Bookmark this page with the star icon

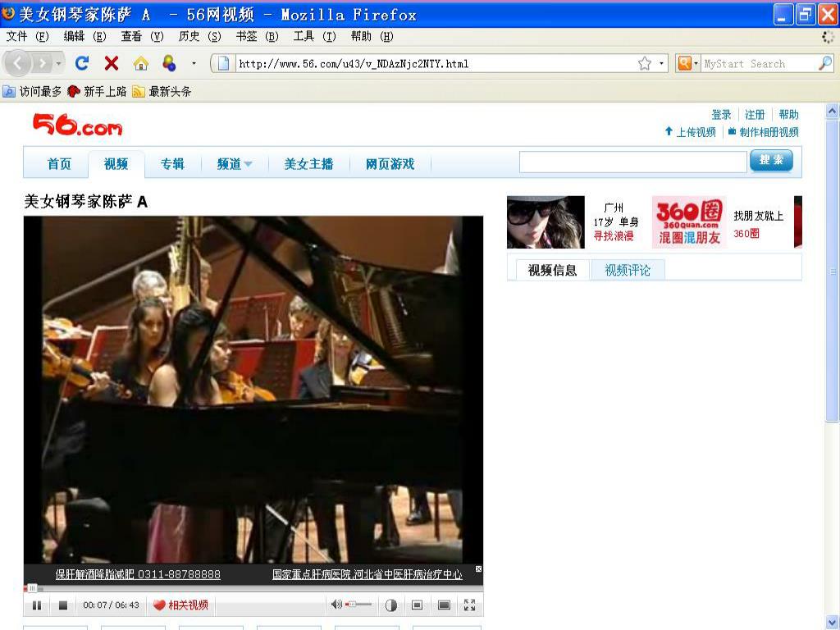(645, 64)
